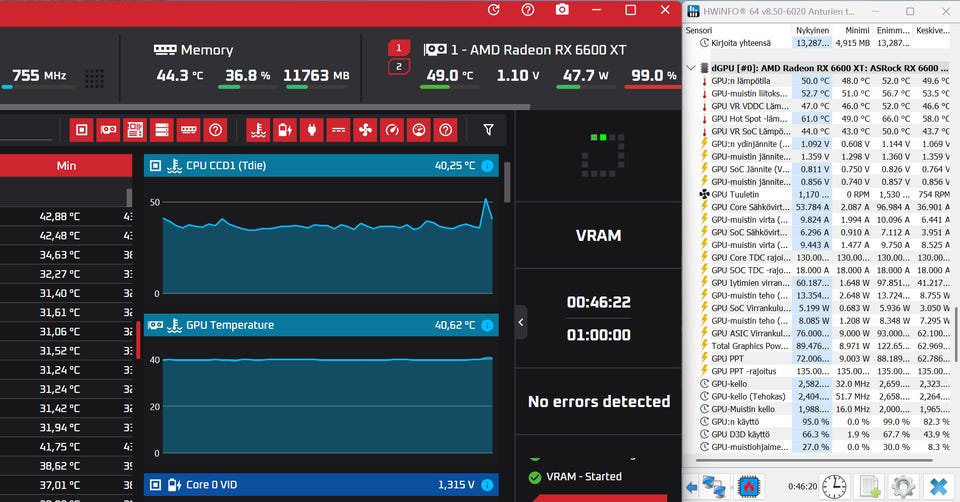Open info for GPU Temperature graph
The height and width of the screenshot is (502, 960).
tap(487, 325)
